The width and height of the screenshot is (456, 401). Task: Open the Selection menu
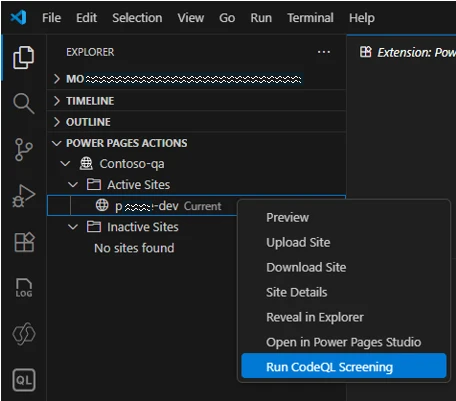pyautogui.click(x=137, y=18)
